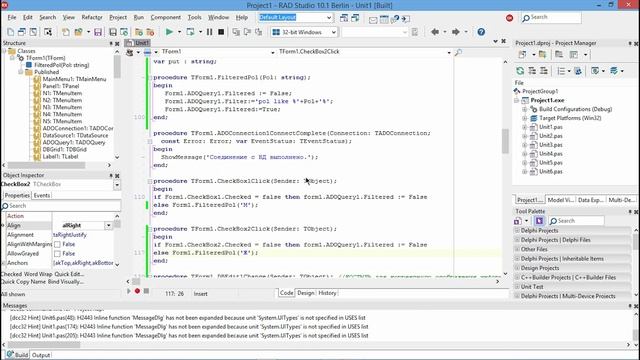640x360 pixels.
Task: Click the Step Over debug toolbar icon
Action: click(247, 32)
